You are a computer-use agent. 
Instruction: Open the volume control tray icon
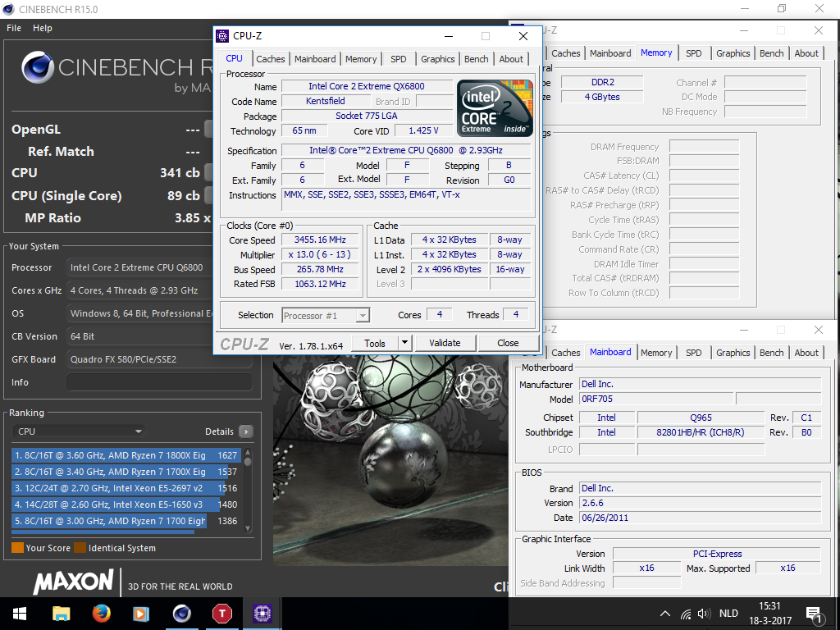coord(704,614)
